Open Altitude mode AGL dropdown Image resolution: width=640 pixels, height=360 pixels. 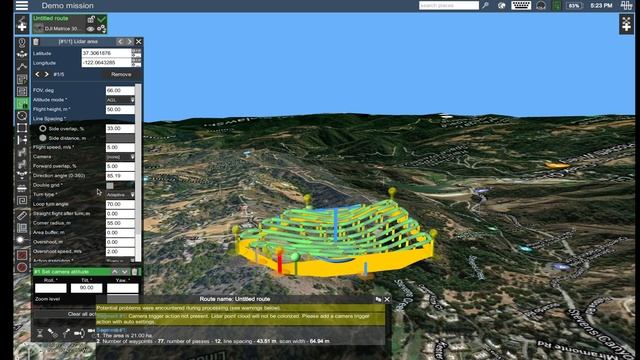(x=120, y=100)
